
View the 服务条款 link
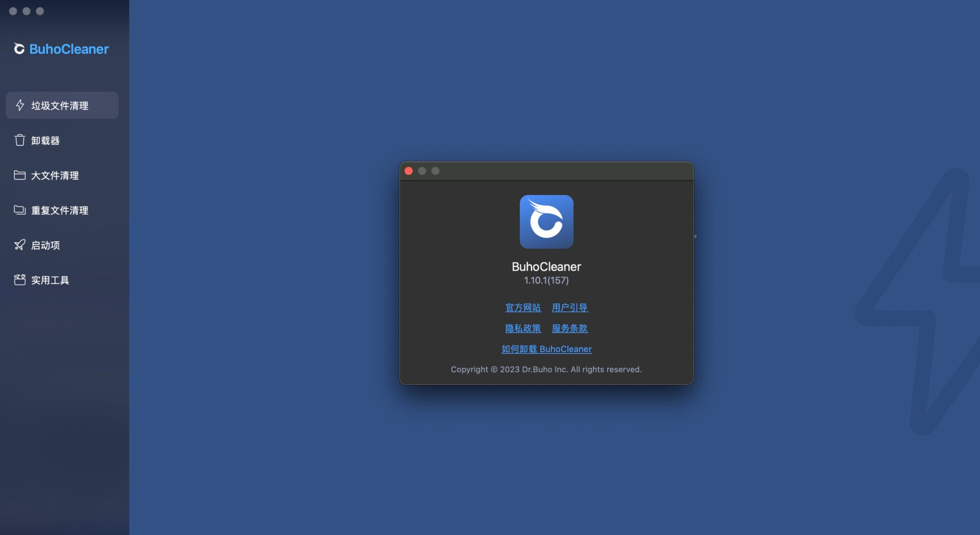(570, 328)
